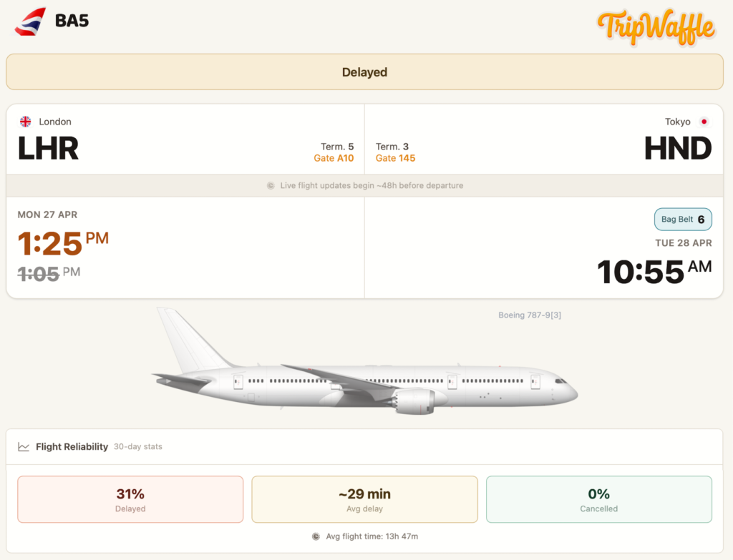Image resolution: width=733 pixels, height=560 pixels.
Task: Click the British Airways tail logo
Action: click(x=30, y=21)
